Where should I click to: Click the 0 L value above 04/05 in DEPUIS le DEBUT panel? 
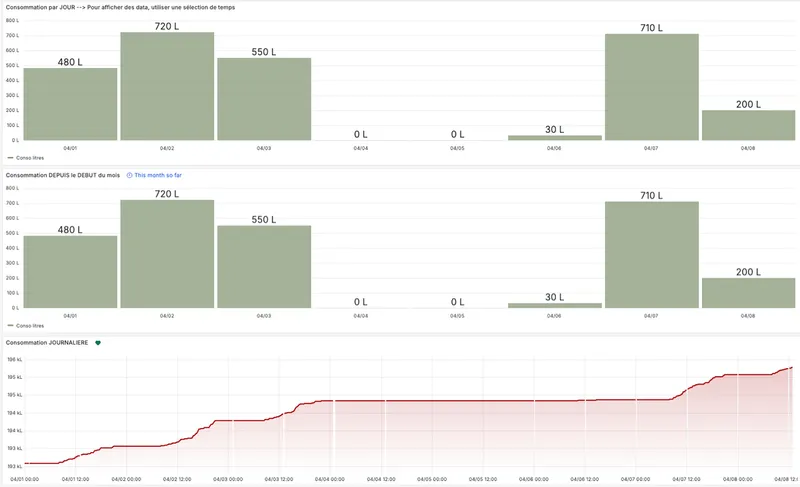458,302
